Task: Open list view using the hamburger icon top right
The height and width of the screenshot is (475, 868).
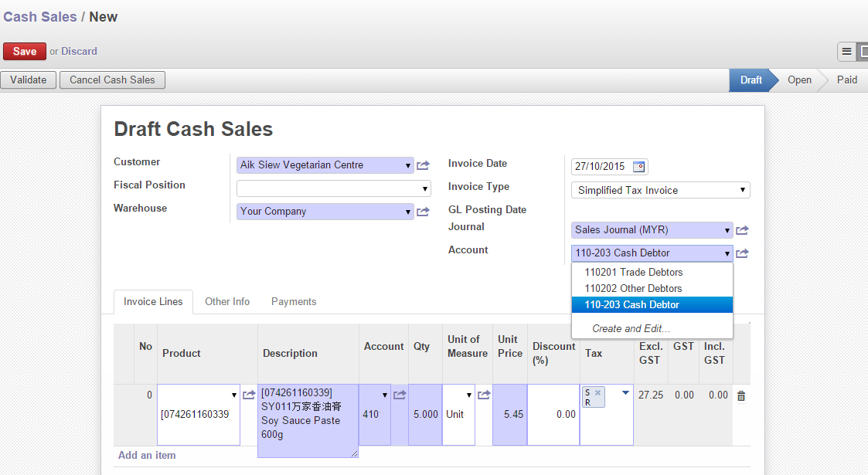Action: click(847, 51)
